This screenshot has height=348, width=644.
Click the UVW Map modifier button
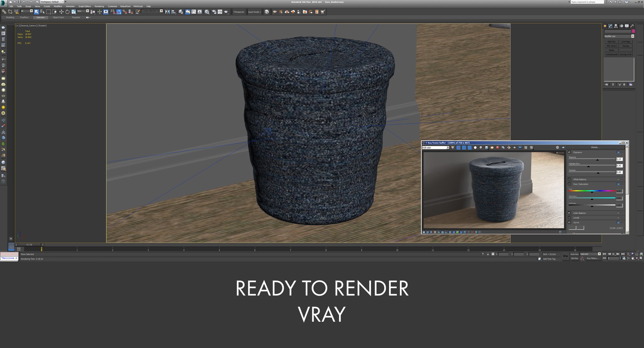[626, 42]
